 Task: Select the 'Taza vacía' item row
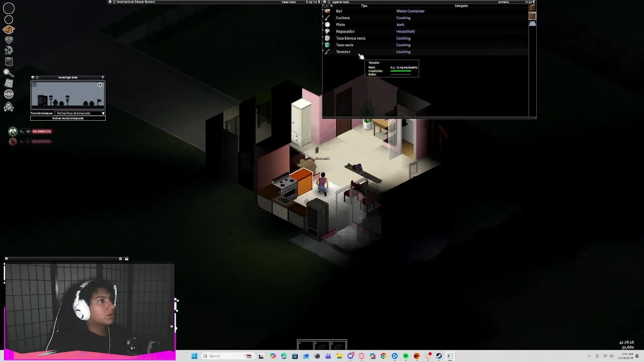tap(425, 45)
